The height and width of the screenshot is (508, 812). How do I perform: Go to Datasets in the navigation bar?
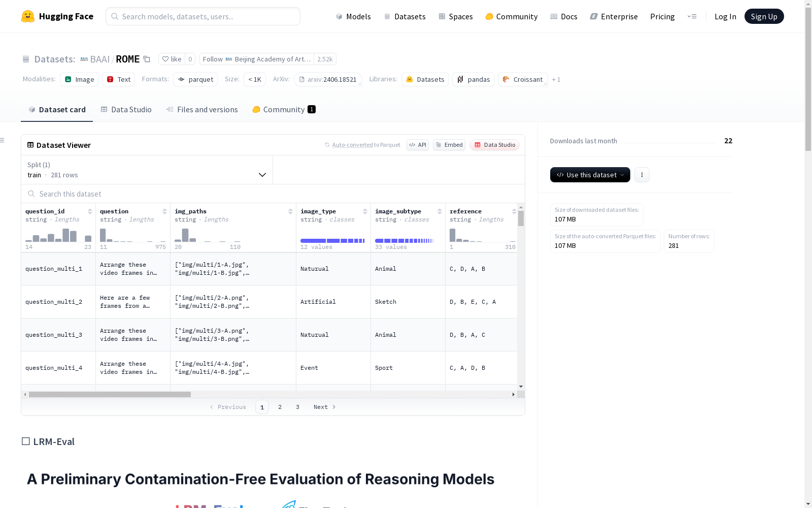[x=404, y=17]
